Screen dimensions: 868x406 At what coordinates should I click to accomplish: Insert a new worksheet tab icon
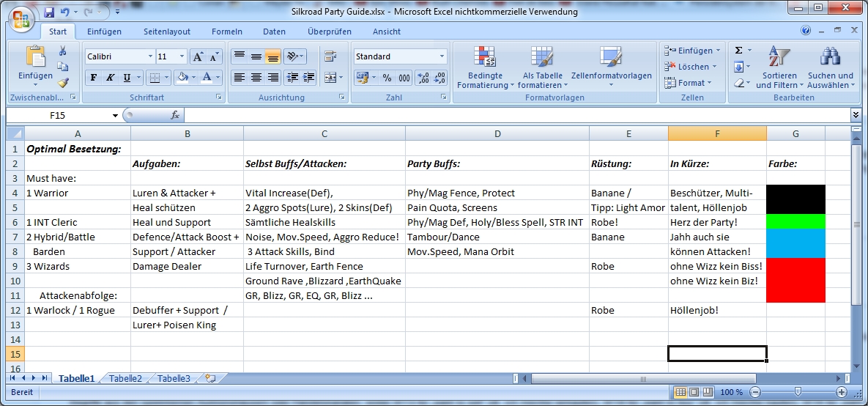pyautogui.click(x=209, y=379)
